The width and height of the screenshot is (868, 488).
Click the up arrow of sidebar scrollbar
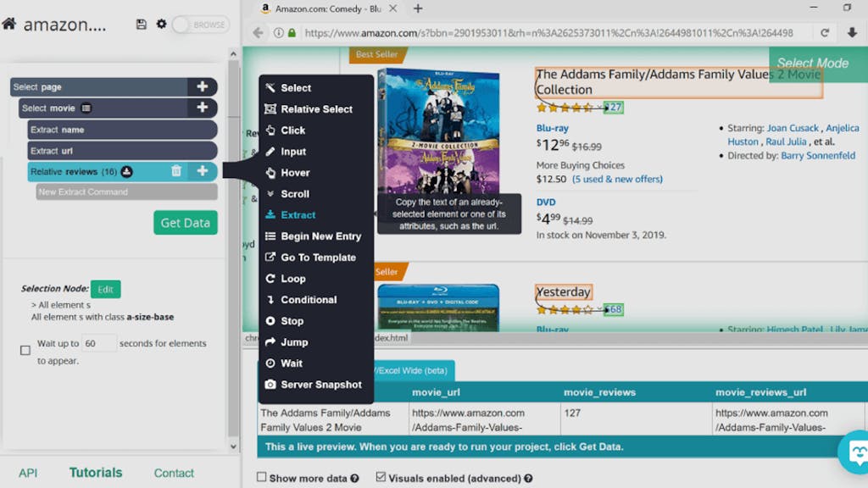tap(233, 53)
